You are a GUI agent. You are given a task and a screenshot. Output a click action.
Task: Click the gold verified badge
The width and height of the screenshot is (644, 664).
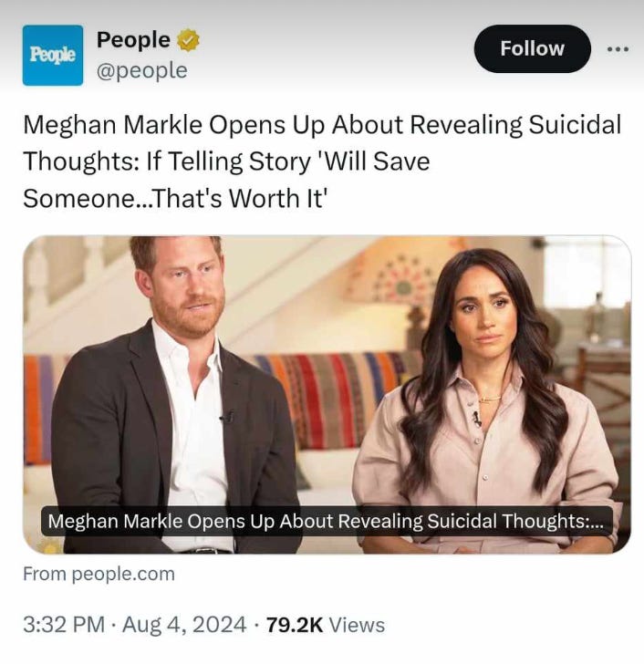188,40
